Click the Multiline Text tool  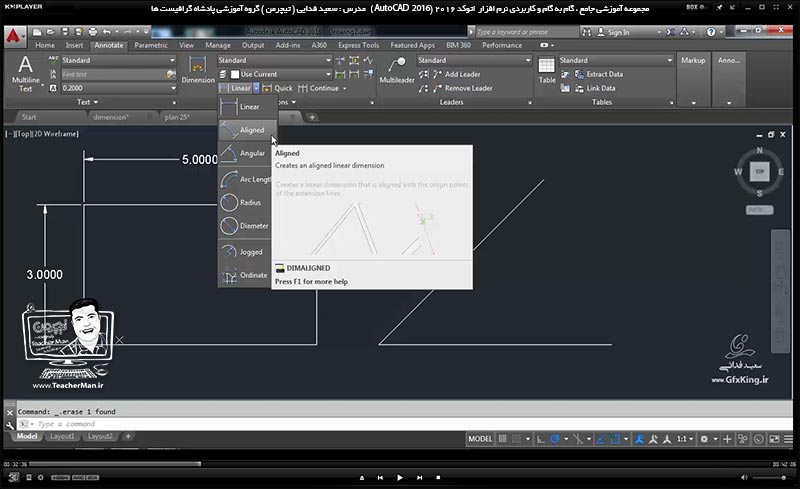(26, 74)
